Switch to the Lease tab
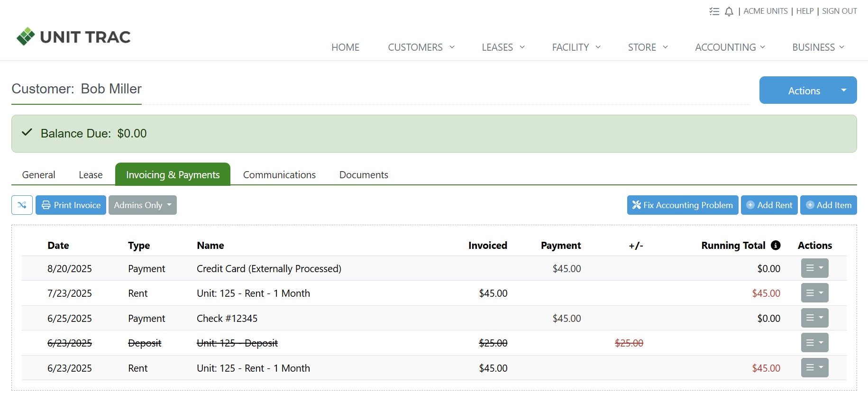 pyautogui.click(x=91, y=175)
